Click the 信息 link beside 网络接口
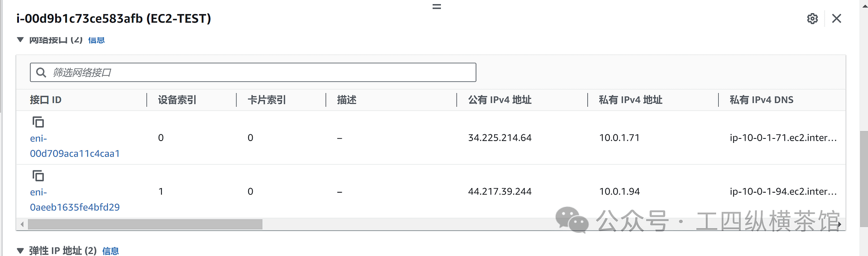The height and width of the screenshot is (256, 868). 96,40
